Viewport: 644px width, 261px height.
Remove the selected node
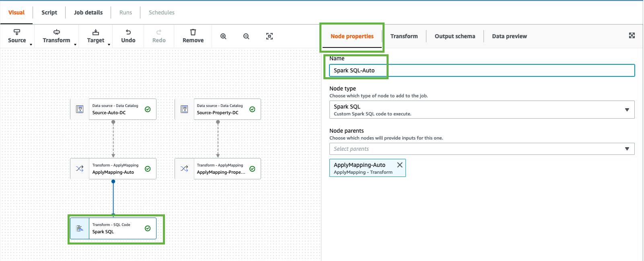click(193, 36)
